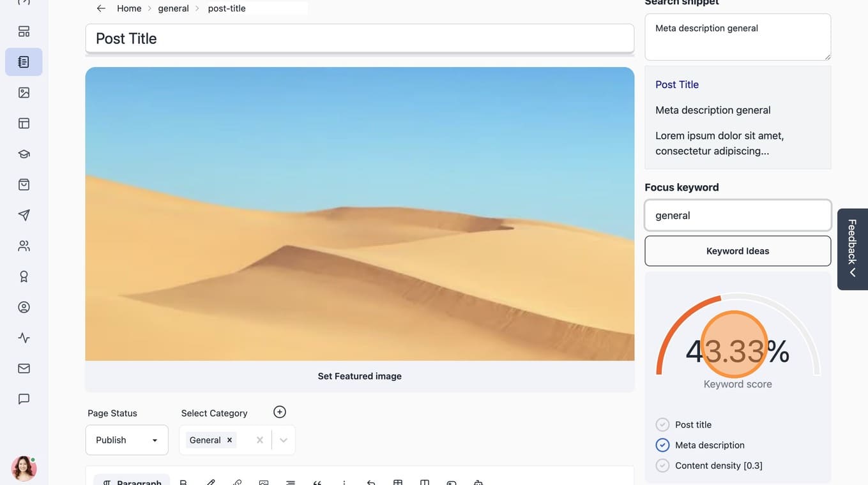Add a new category with plus icon
The height and width of the screenshot is (485, 868).
280,412
